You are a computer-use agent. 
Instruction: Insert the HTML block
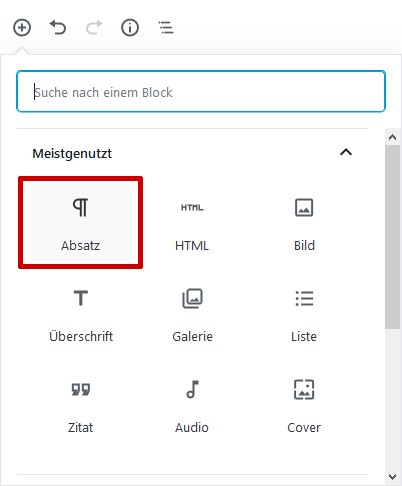tap(192, 222)
